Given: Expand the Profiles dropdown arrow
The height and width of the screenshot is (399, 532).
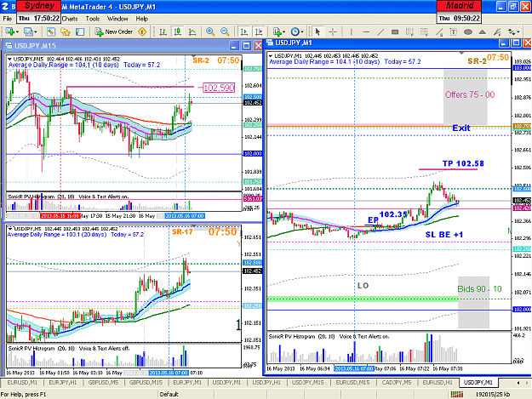Looking at the screenshot, I should point(35,32).
